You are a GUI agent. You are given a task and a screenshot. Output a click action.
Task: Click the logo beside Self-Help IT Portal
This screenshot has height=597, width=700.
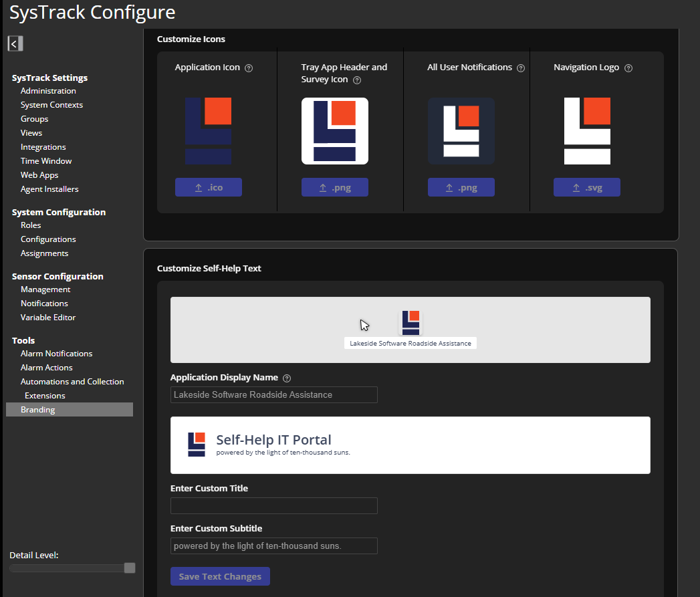click(x=197, y=445)
